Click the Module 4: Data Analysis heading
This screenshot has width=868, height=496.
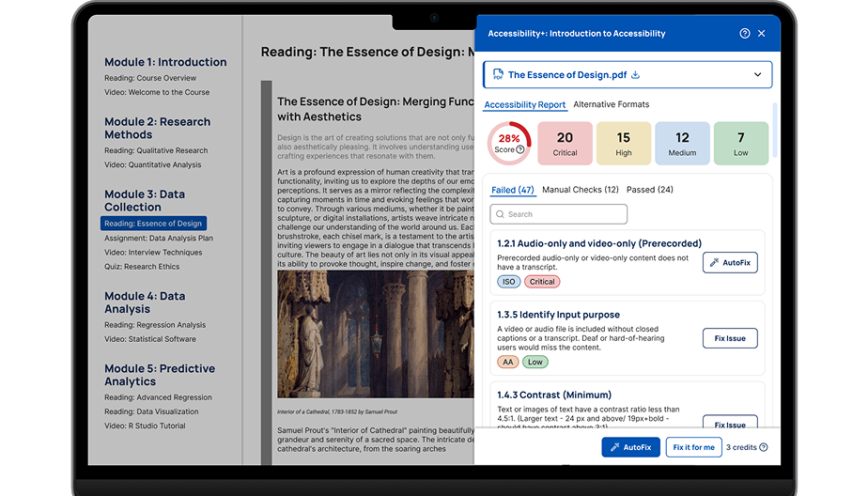145,302
